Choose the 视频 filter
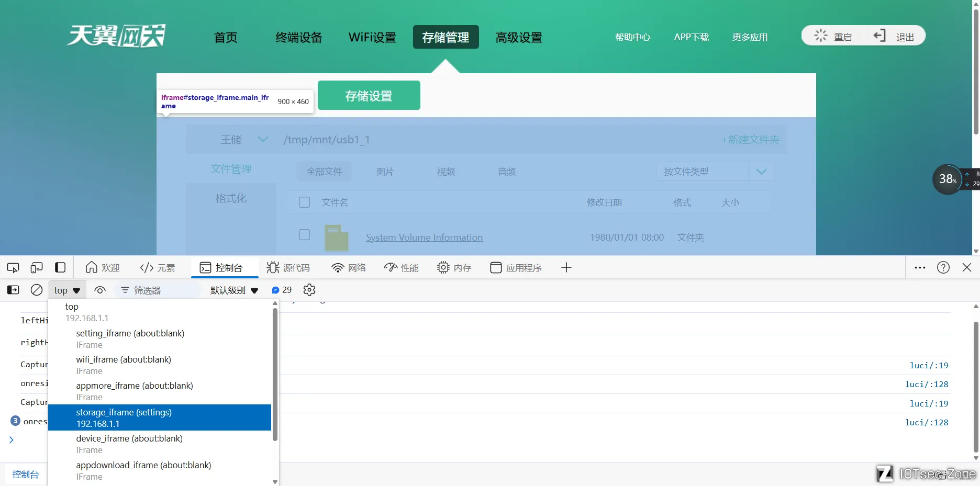980x486 pixels. (x=446, y=172)
